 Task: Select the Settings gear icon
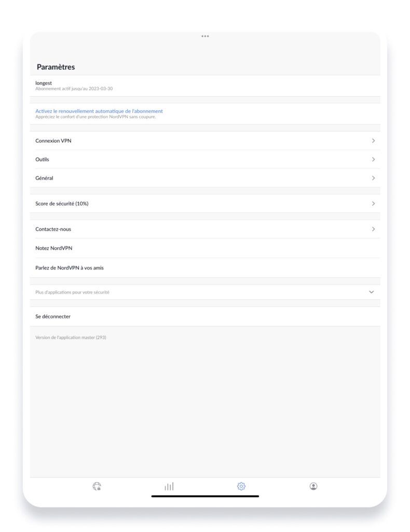[241, 486]
